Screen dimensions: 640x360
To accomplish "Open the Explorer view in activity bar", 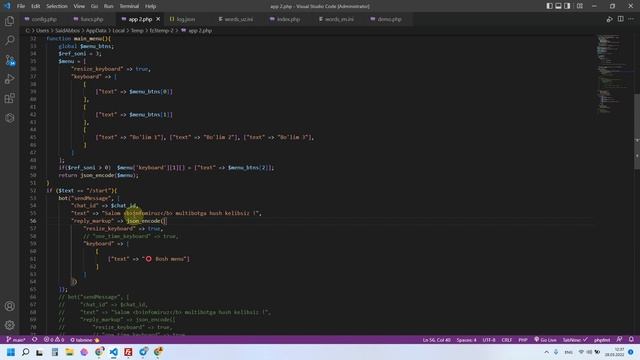I will pyautogui.click(x=9, y=21).
